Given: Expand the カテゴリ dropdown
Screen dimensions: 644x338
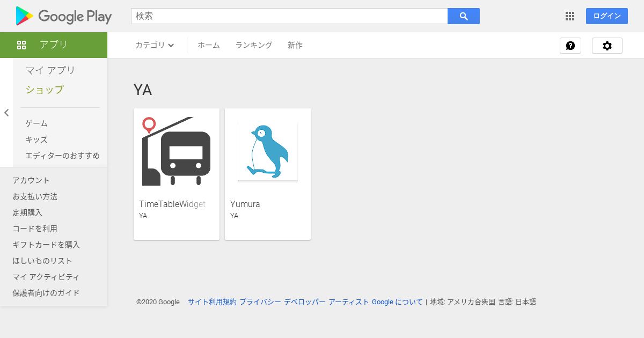Looking at the screenshot, I should pos(155,45).
